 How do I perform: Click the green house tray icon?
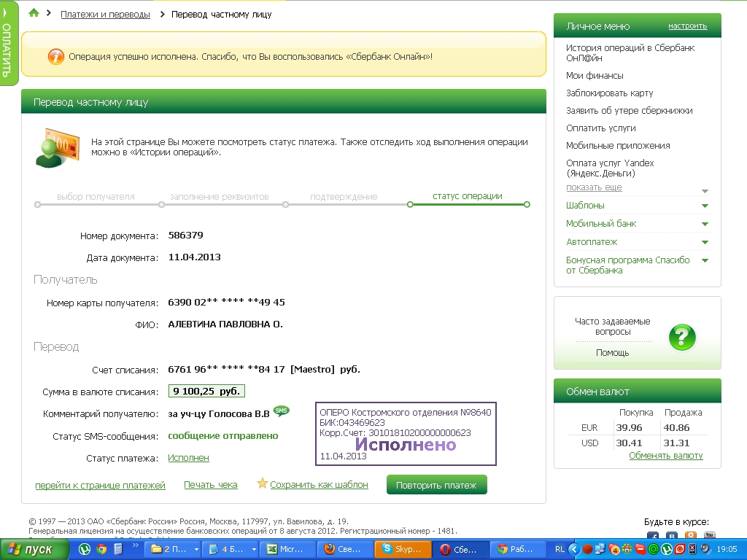coord(627,549)
